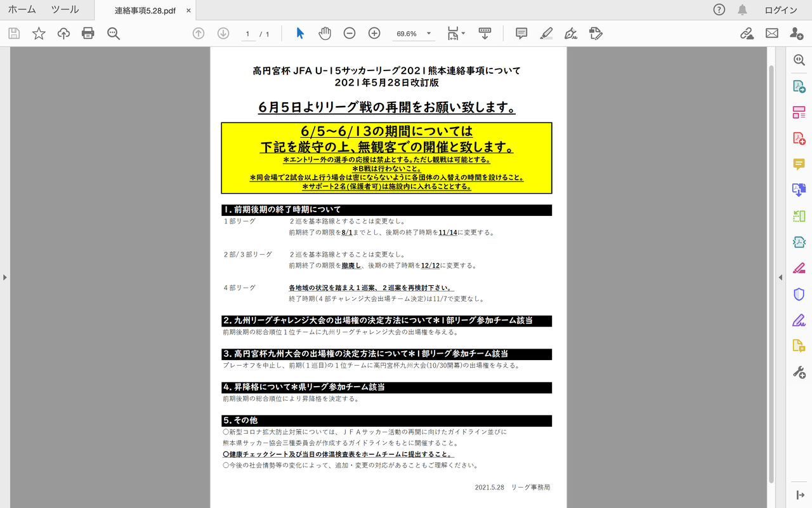Image resolution: width=812 pixels, height=508 pixels.
Task: Open search tool in right sidebar
Action: coord(799,60)
